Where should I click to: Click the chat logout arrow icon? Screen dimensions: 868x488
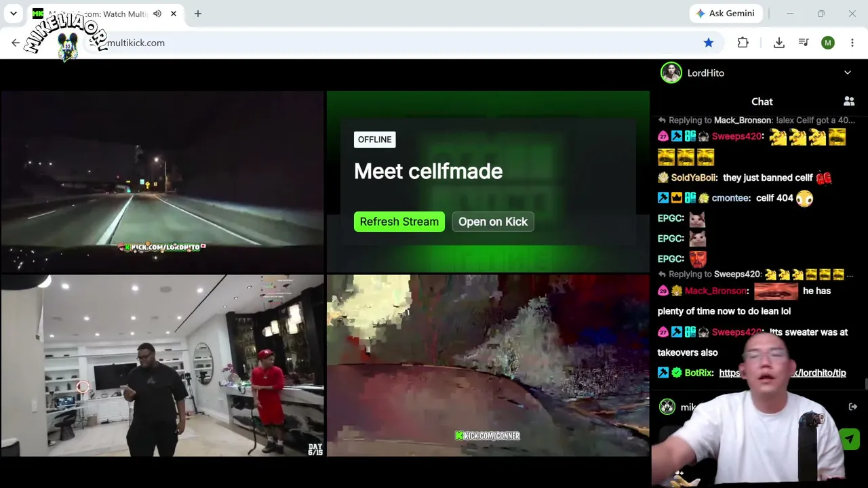(853, 407)
